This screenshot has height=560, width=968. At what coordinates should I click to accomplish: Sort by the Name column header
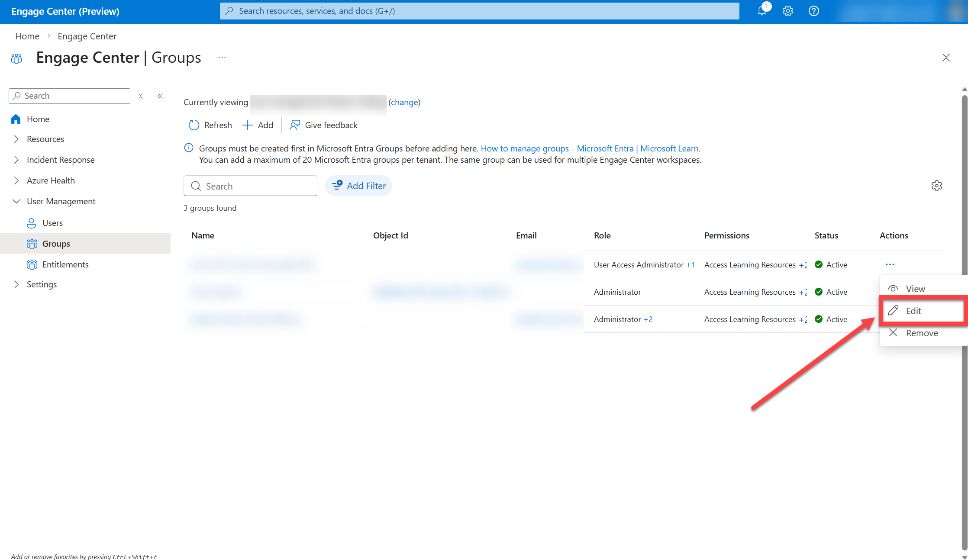[203, 235]
